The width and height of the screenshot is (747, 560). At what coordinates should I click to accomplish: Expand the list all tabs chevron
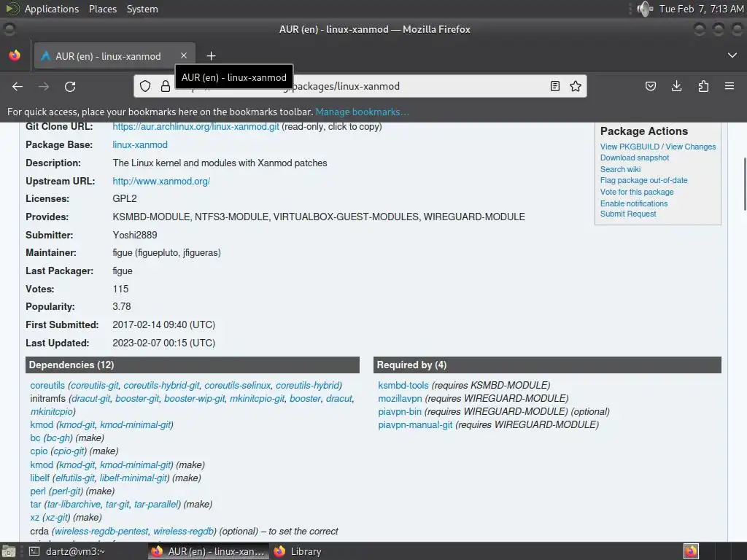click(732, 55)
